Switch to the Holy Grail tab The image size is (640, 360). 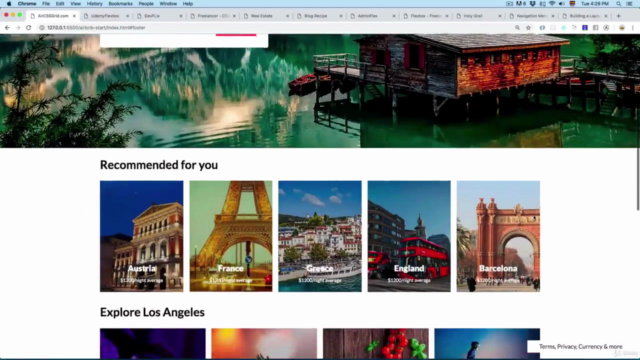click(x=478, y=16)
